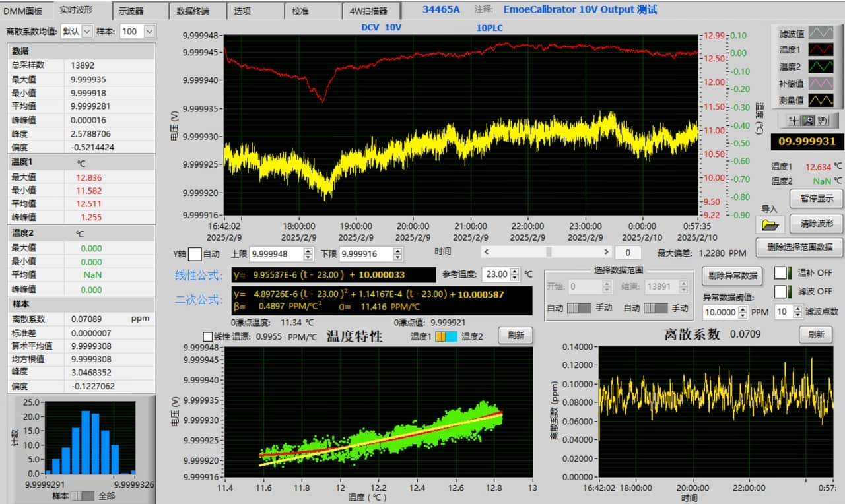Click the 测量值 yellow waveform legend icon
The image size is (845, 504).
tap(821, 100)
